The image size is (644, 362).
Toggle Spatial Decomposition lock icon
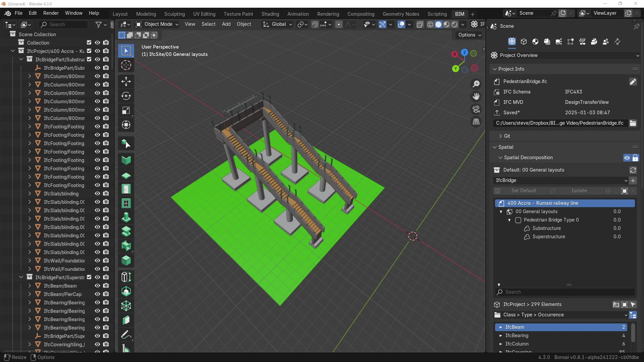635,158
